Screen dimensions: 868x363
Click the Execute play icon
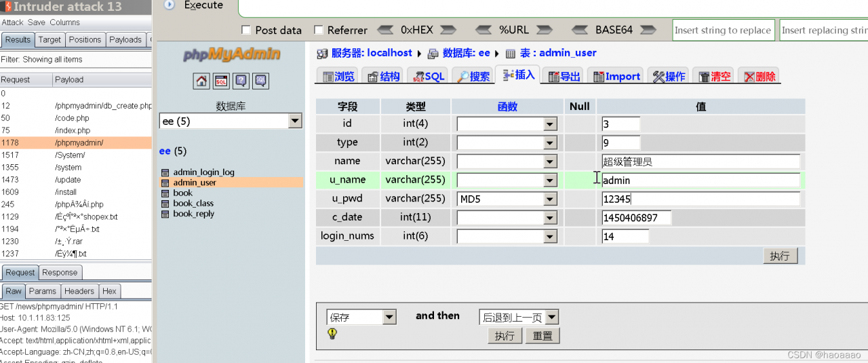[170, 5]
